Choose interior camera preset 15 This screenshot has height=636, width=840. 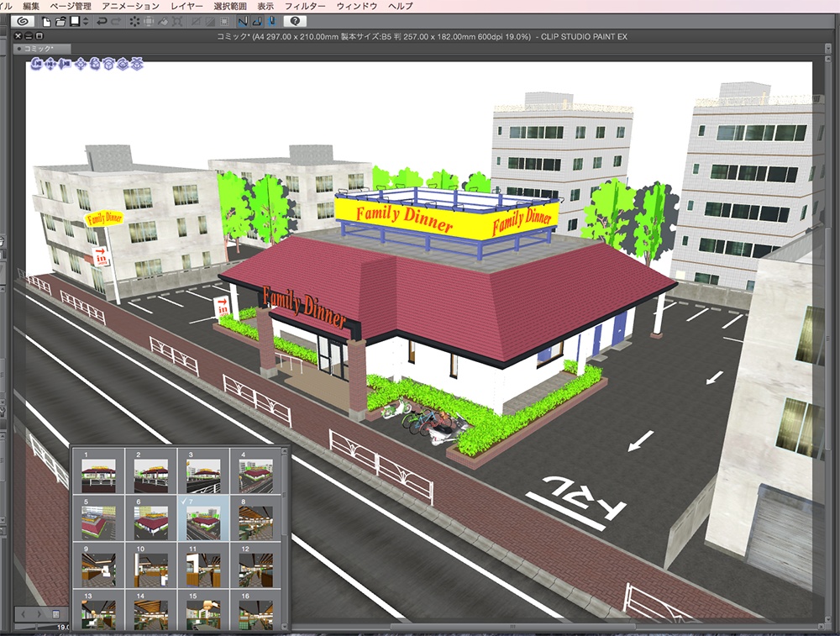(x=203, y=610)
